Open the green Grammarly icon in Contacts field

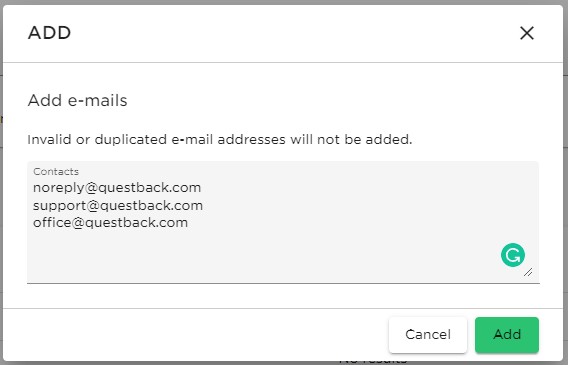(x=513, y=255)
